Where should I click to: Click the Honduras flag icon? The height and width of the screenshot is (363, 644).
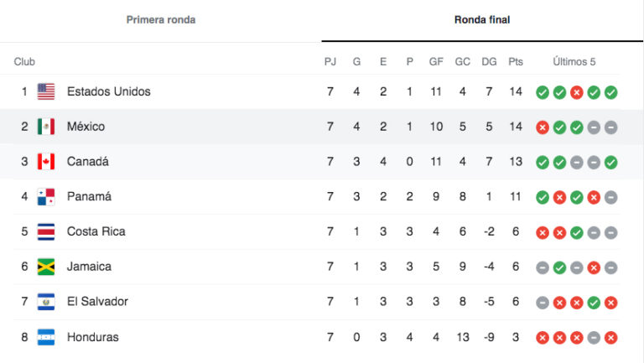tap(46, 337)
